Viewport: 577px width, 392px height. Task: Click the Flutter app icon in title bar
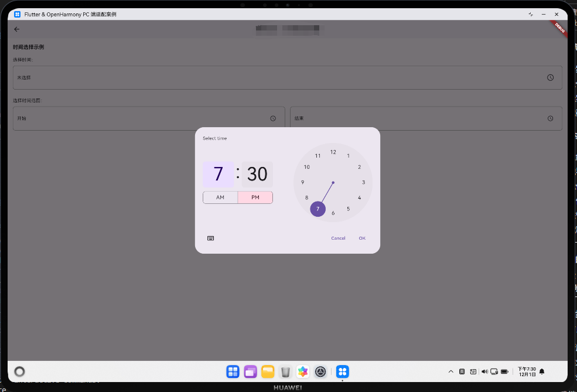tap(18, 14)
